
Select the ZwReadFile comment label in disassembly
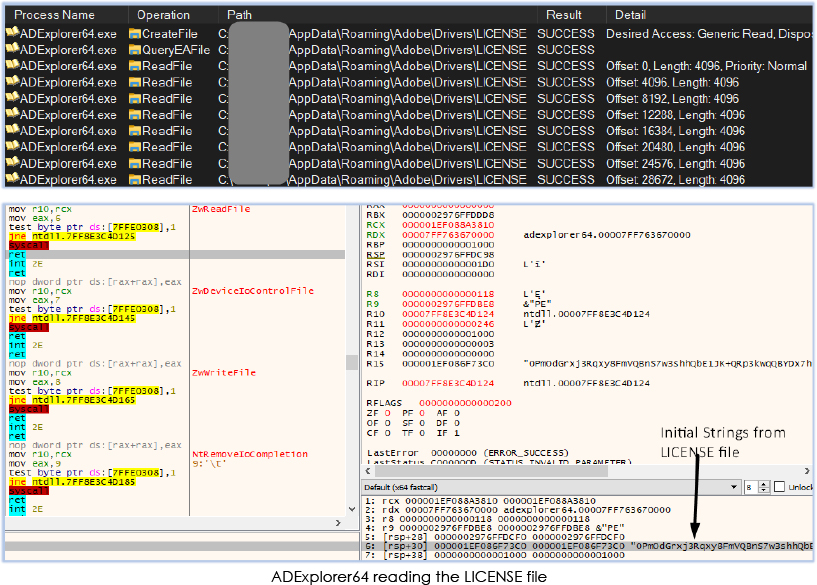click(x=221, y=209)
